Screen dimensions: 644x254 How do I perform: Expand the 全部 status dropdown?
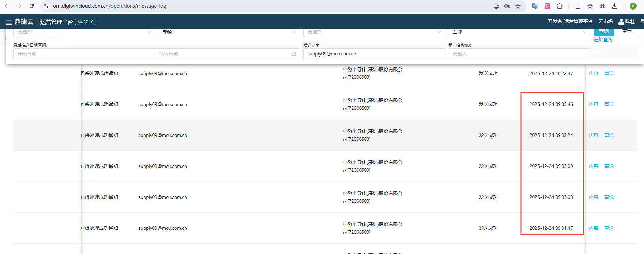pyautogui.click(x=519, y=32)
